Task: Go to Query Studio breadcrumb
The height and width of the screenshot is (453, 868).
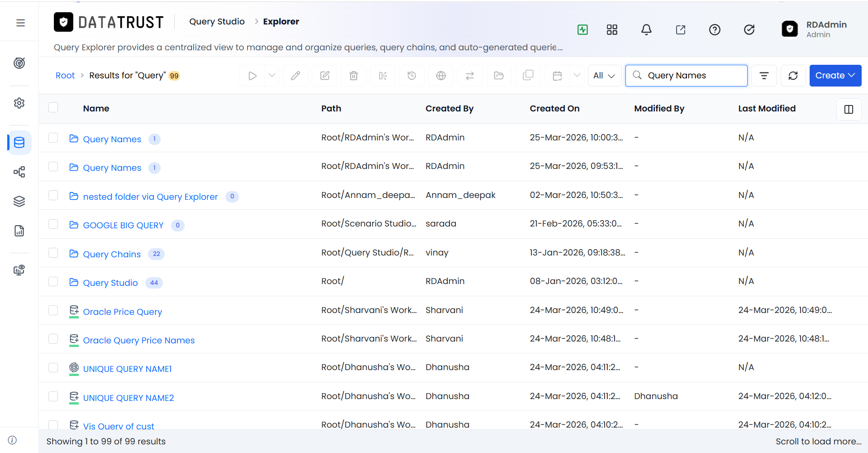Action: coord(217,22)
